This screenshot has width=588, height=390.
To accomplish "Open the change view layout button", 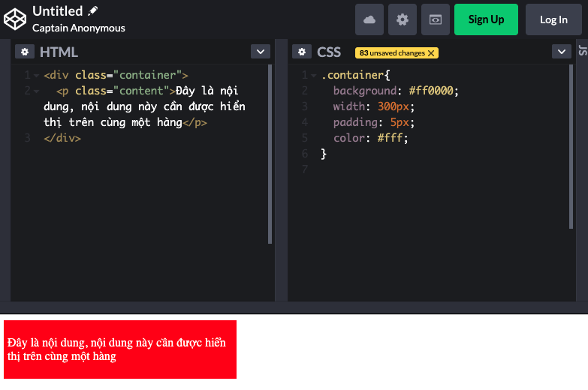I will tap(436, 19).
